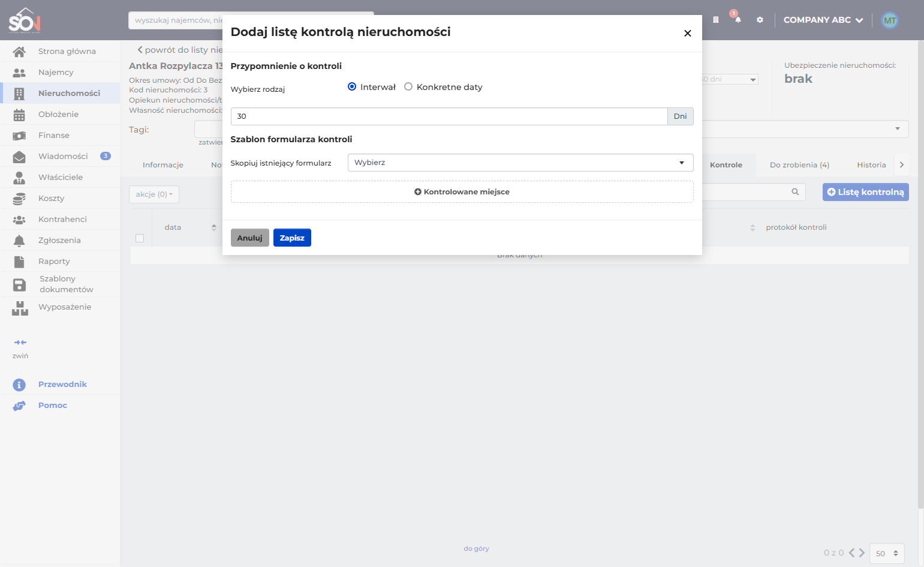Click the Obłożenie calendar icon

pos(19,115)
